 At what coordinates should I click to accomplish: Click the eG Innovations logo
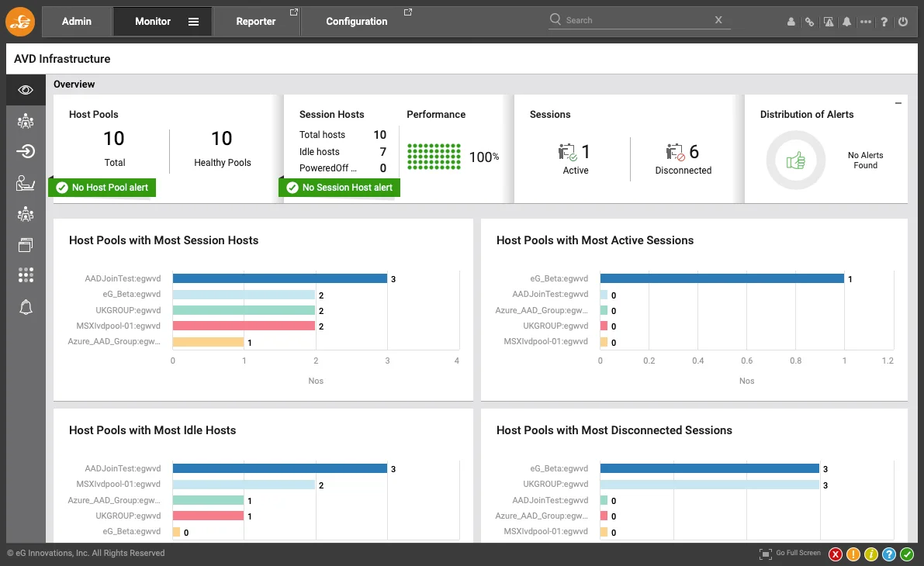point(20,22)
